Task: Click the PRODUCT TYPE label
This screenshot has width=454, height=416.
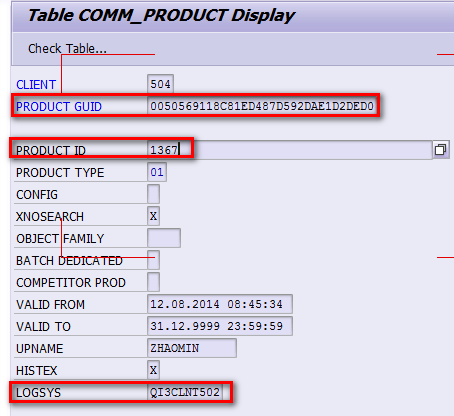Action: [60, 173]
